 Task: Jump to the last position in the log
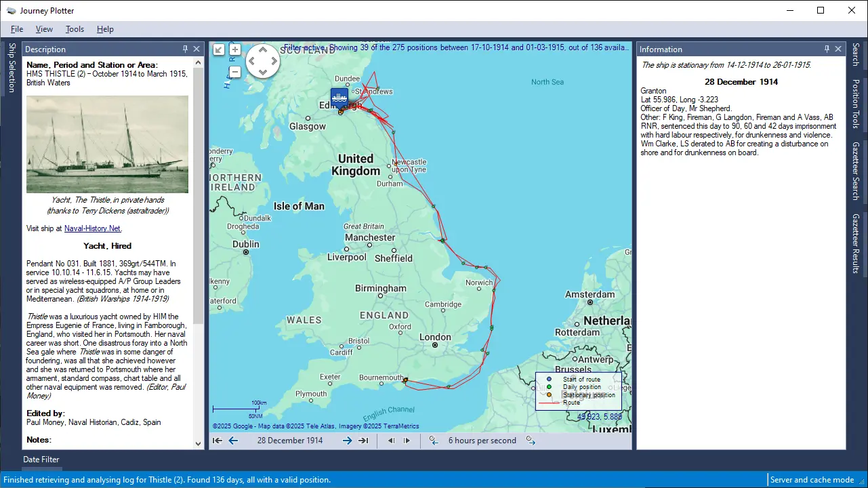[x=363, y=441]
